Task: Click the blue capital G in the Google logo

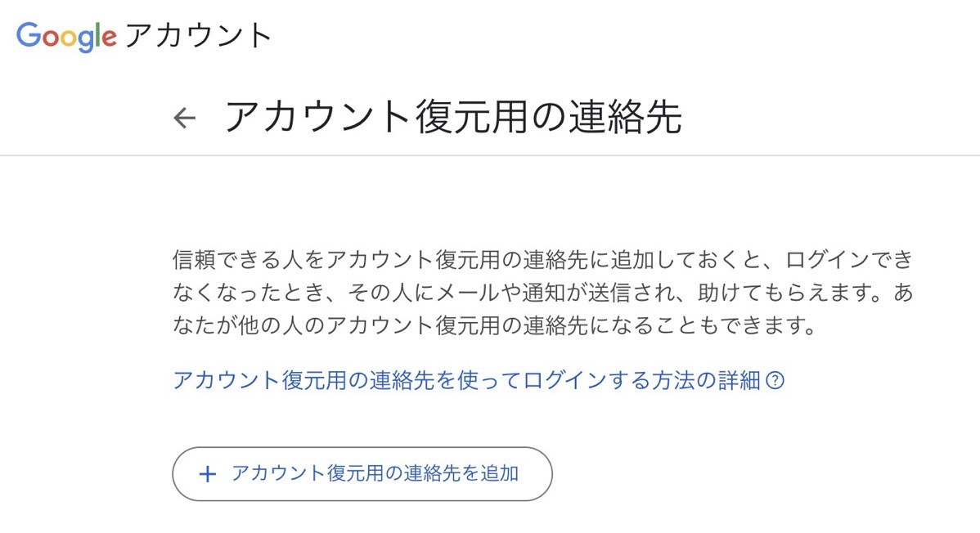Action: [29, 35]
